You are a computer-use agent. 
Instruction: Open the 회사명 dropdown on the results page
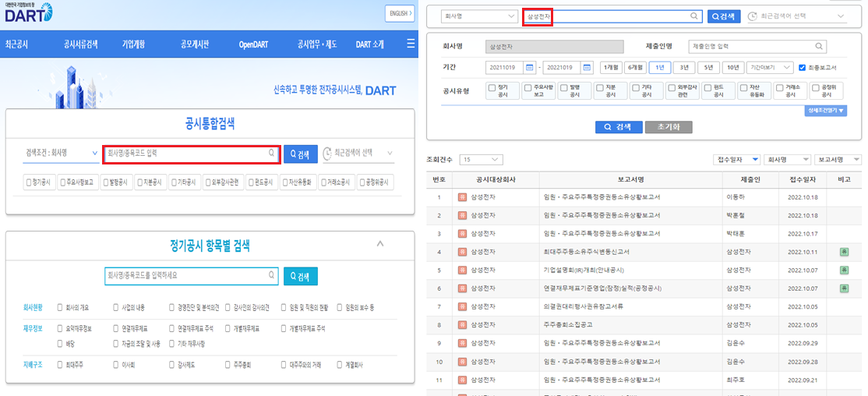(479, 16)
